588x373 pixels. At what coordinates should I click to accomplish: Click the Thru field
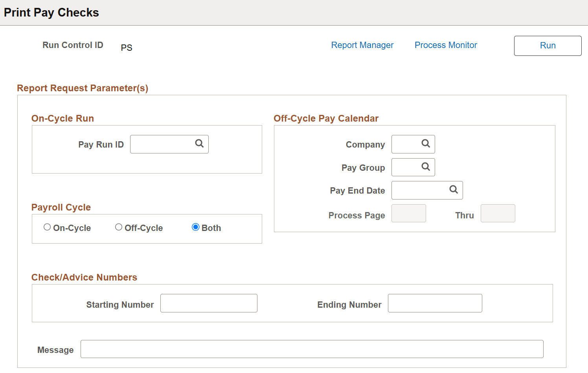[498, 213]
